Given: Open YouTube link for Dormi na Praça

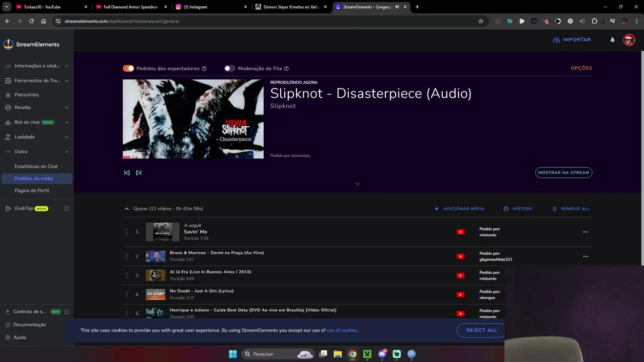Looking at the screenshot, I should pyautogui.click(x=460, y=256).
